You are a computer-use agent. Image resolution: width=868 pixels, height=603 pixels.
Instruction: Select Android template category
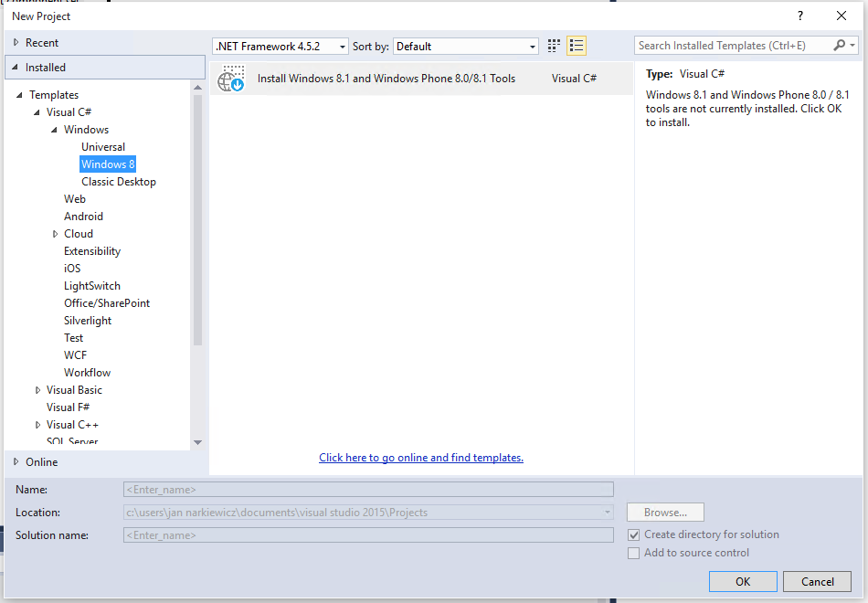[83, 217]
